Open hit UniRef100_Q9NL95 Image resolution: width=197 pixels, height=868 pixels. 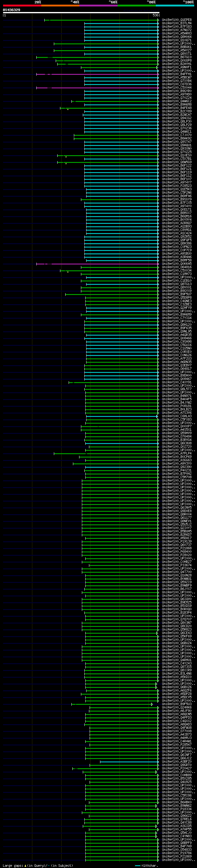pos(177,332)
